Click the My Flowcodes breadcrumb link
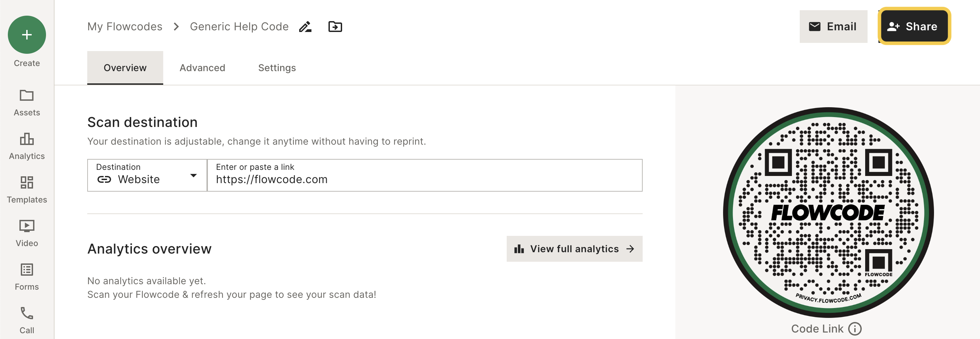 click(x=125, y=27)
